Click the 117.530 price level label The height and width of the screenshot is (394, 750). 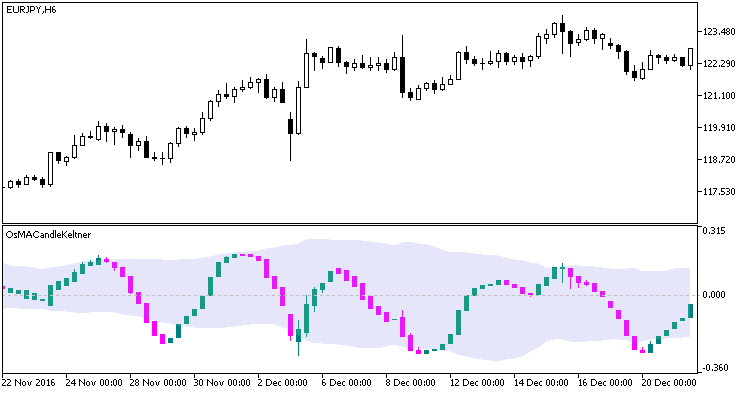719,192
